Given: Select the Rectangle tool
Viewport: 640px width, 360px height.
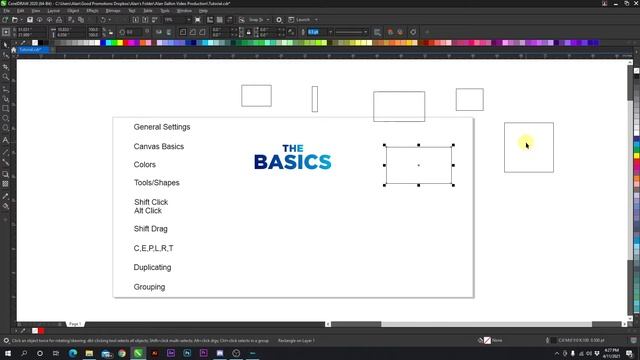Looking at the screenshot, I should tap(5, 109).
